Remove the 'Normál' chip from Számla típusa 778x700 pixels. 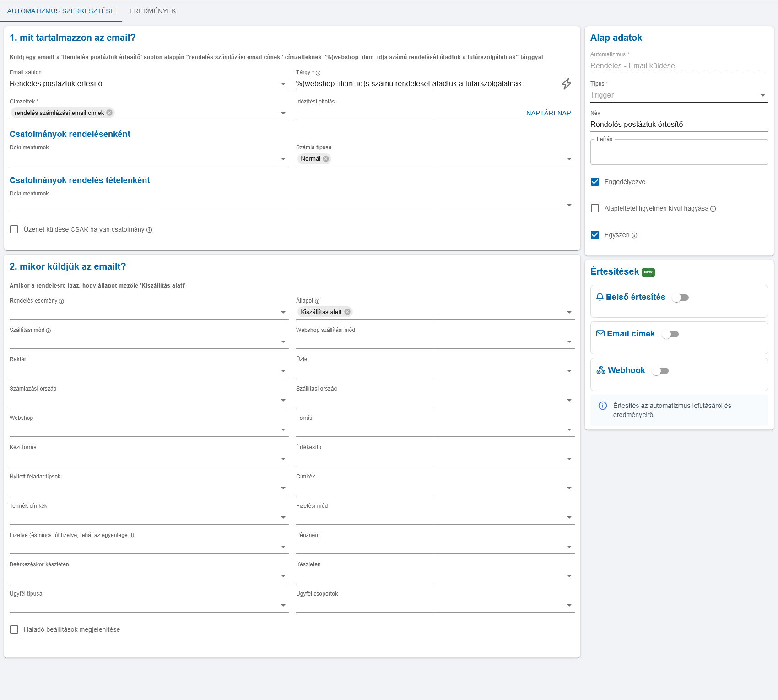click(326, 159)
